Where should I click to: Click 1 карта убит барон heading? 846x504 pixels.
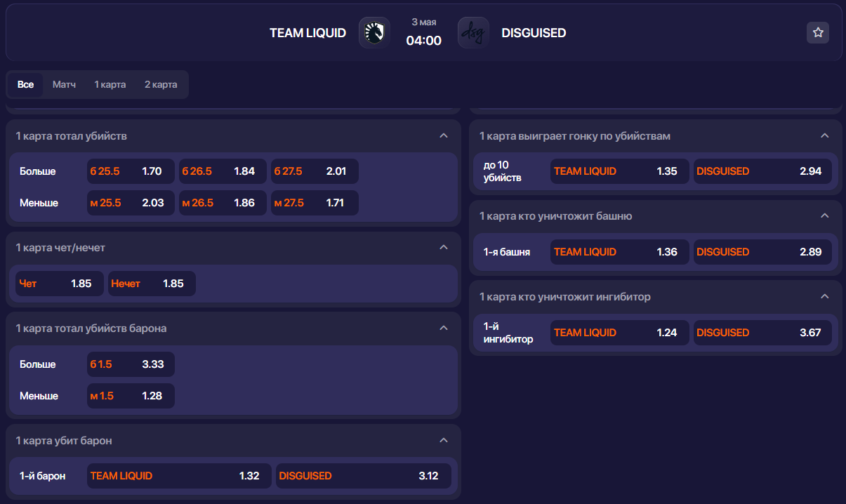coord(64,440)
